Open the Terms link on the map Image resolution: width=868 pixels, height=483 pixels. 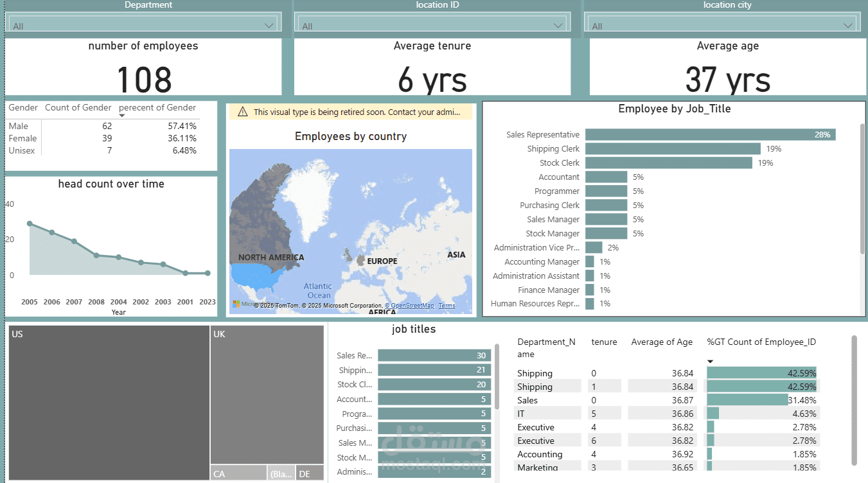pos(447,306)
